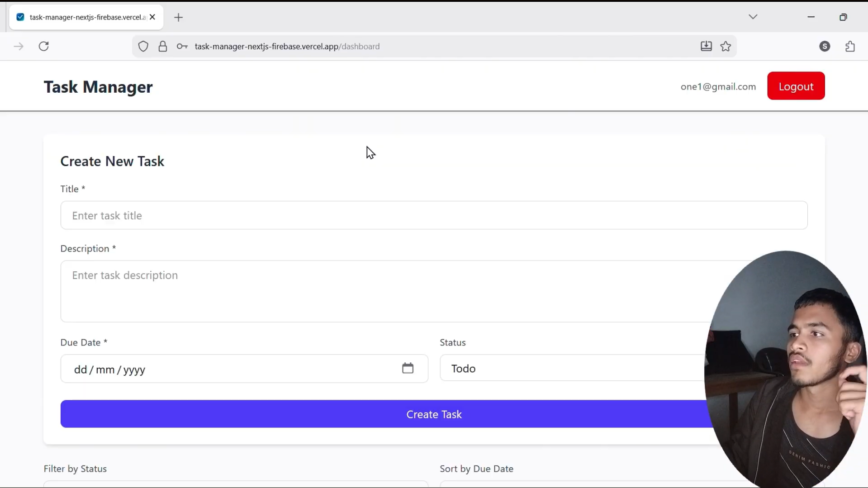This screenshot has width=868, height=488.
Task: Close the task-manager tab
Action: tap(152, 17)
